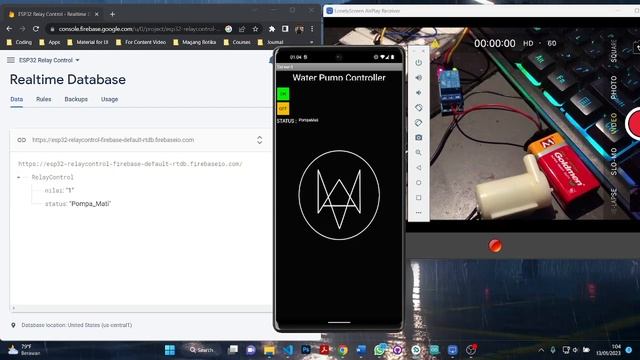This screenshot has width=640, height=360.
Task: Expand database URL up-down chevron control
Action: click(x=260, y=140)
